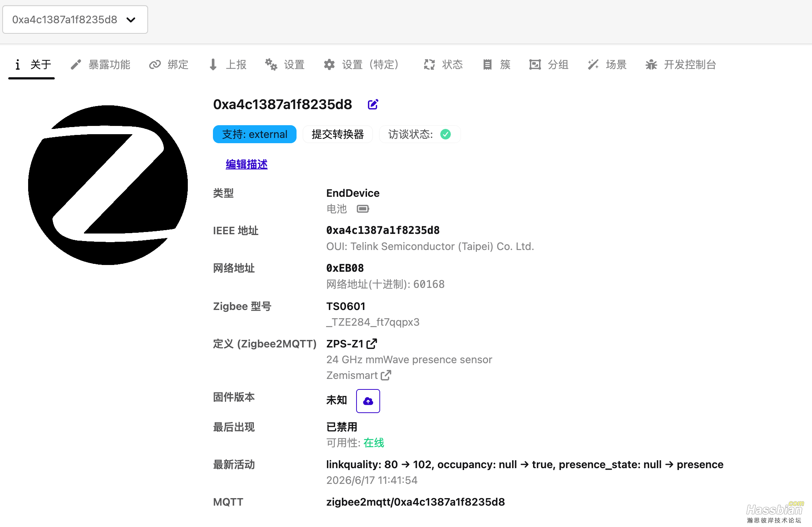Click the battery power source icon
This screenshot has height=527, width=812.
(x=363, y=209)
